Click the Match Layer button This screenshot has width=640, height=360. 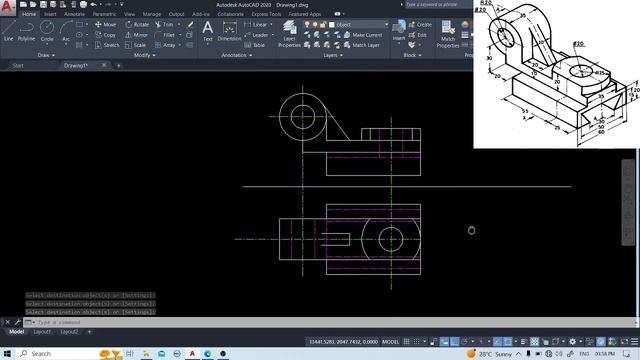(x=362, y=45)
